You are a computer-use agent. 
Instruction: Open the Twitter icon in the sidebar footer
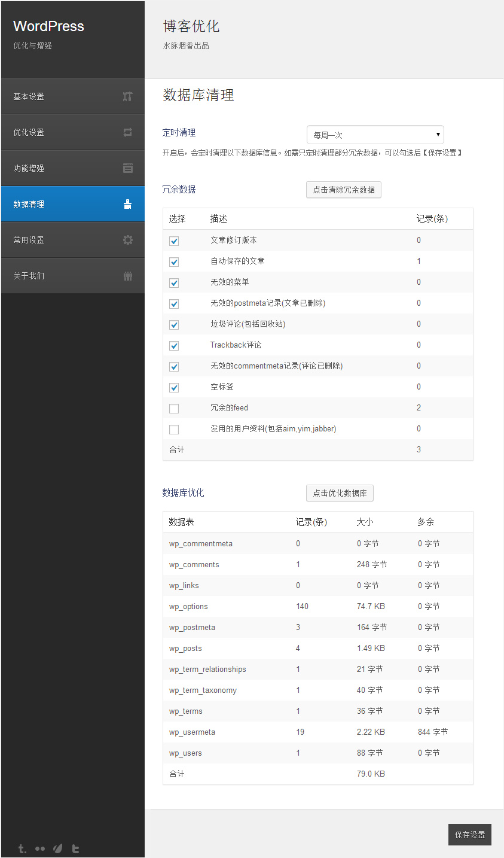(75, 848)
